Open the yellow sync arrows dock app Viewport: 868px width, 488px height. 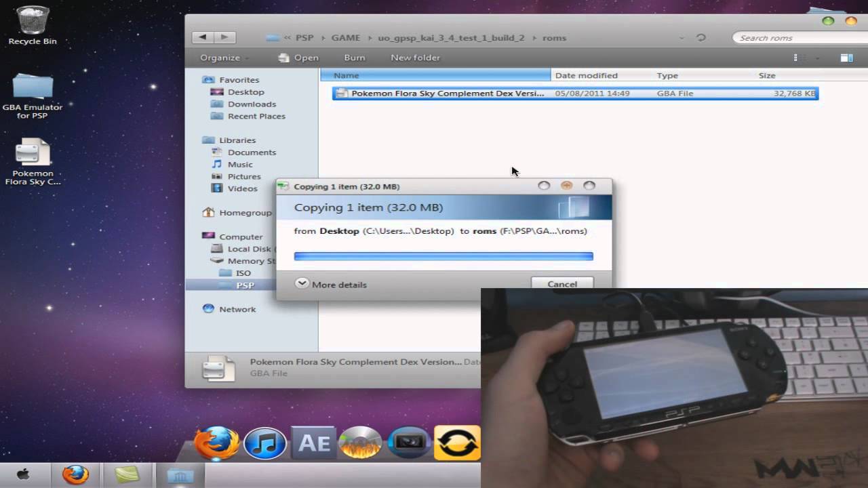click(x=457, y=444)
